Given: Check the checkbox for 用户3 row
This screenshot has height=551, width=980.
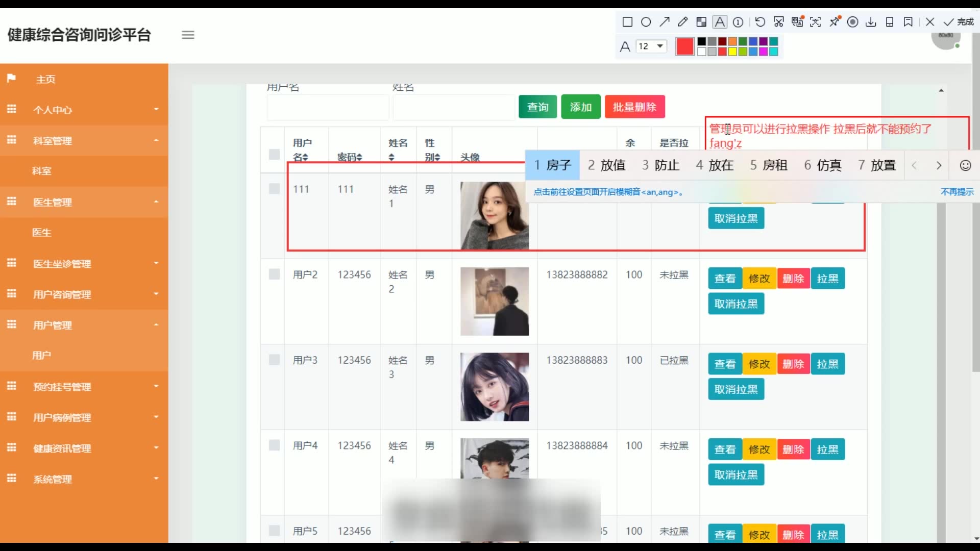Looking at the screenshot, I should (274, 360).
